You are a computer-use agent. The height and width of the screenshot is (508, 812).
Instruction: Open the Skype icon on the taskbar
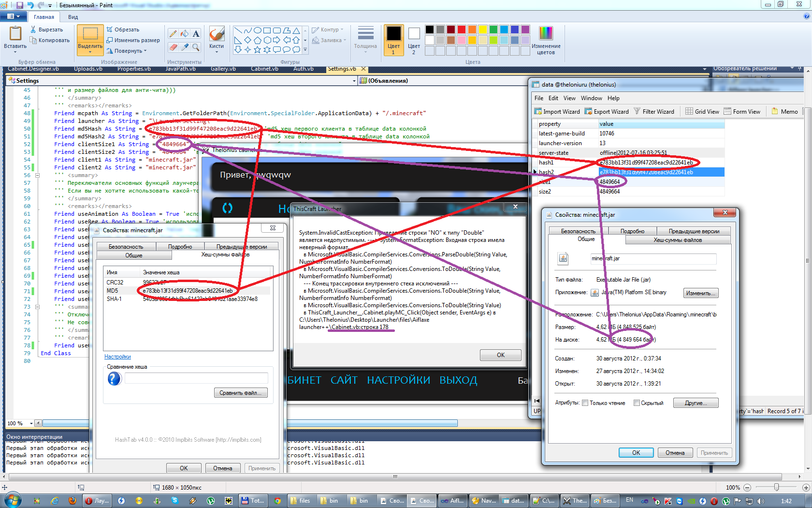point(174,501)
